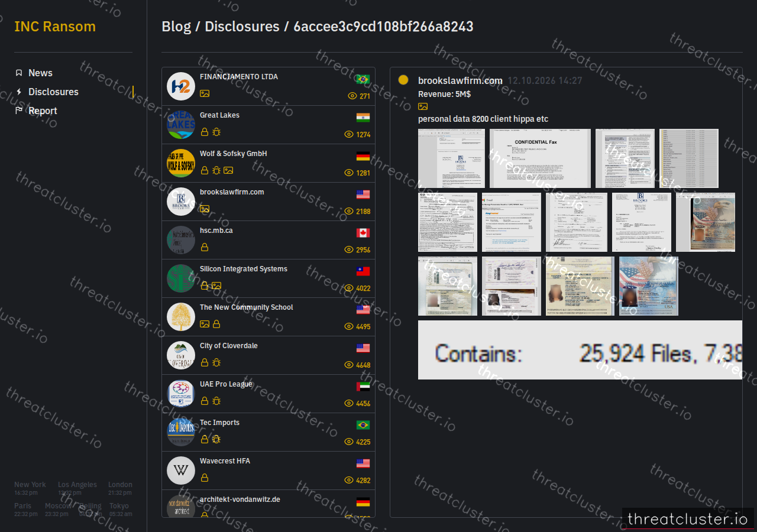The height and width of the screenshot is (532, 757).
Task: Click the brookslawfirm.com title in detail panel
Action: click(460, 81)
